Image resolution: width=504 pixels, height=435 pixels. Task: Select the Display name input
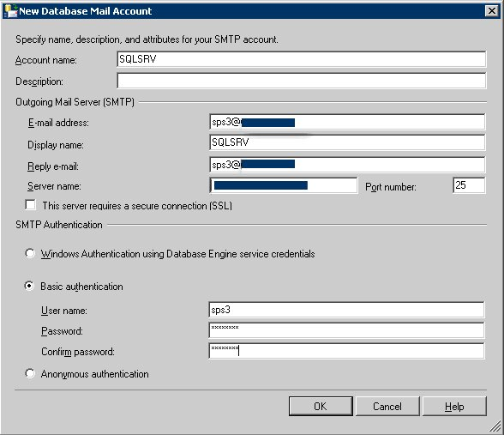(347, 142)
